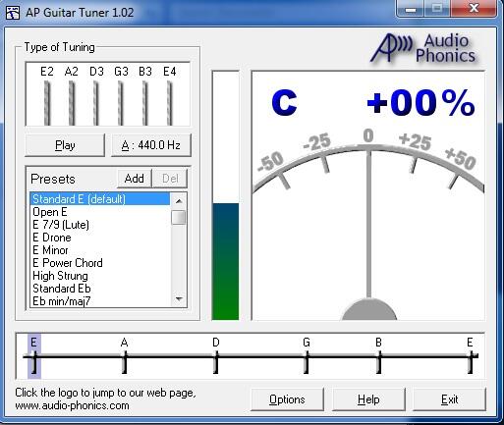Click the Audio Phonics logo

423,48
